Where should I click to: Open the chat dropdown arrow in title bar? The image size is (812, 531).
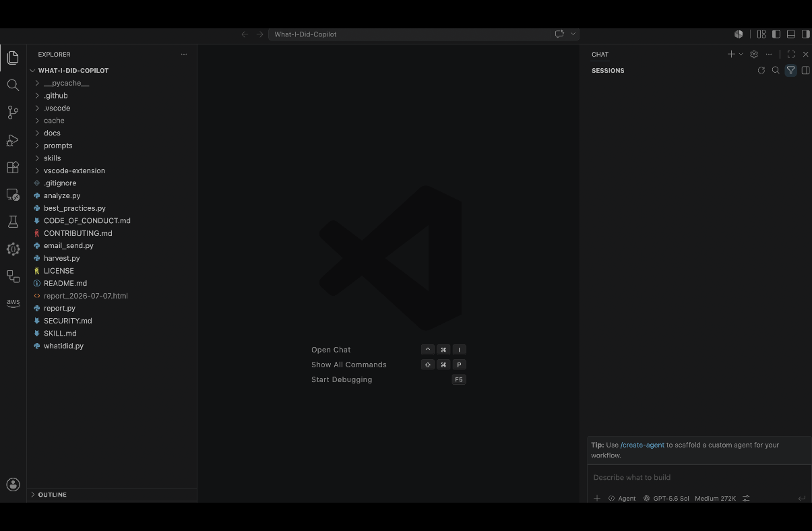(573, 34)
